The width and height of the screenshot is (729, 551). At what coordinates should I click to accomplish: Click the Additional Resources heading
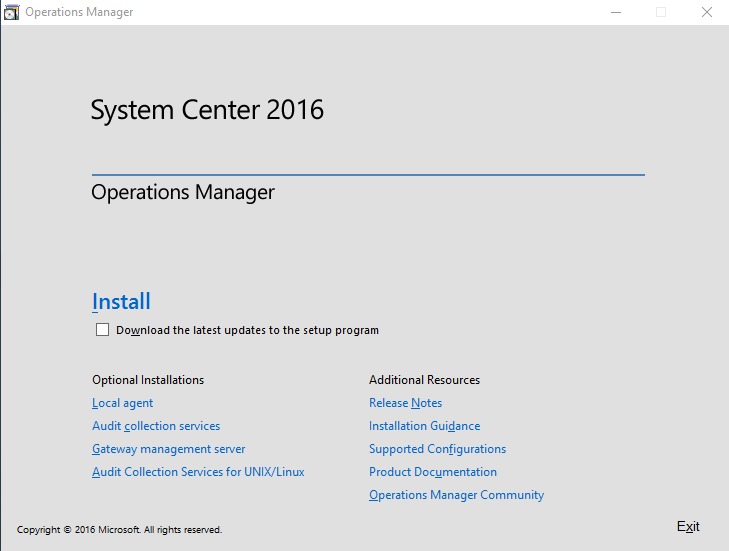coord(424,380)
